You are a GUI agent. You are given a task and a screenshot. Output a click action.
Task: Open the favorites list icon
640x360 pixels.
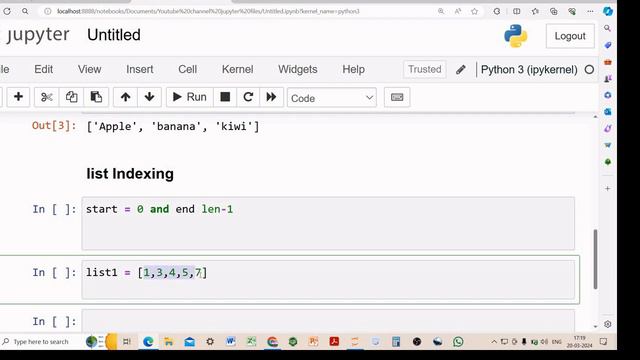[535, 11]
